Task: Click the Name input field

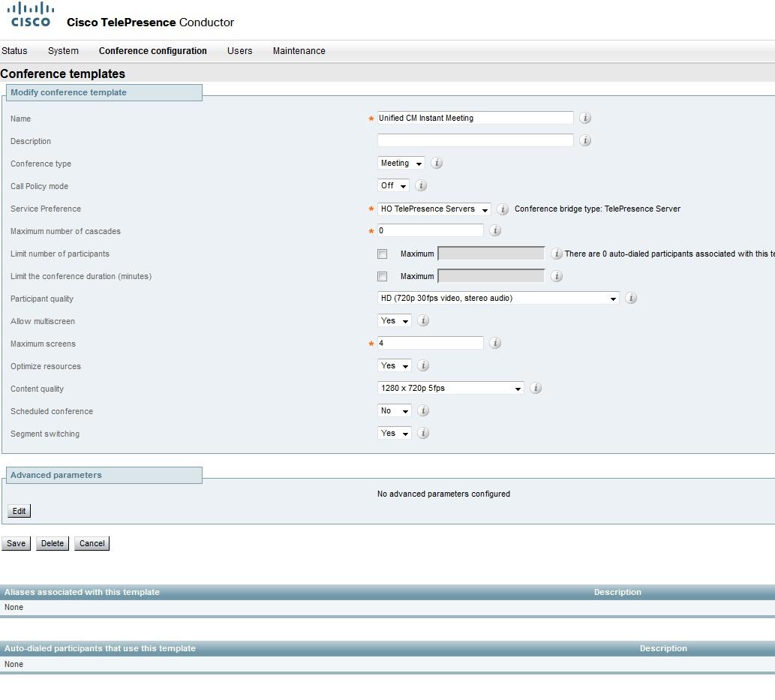Action: [476, 118]
